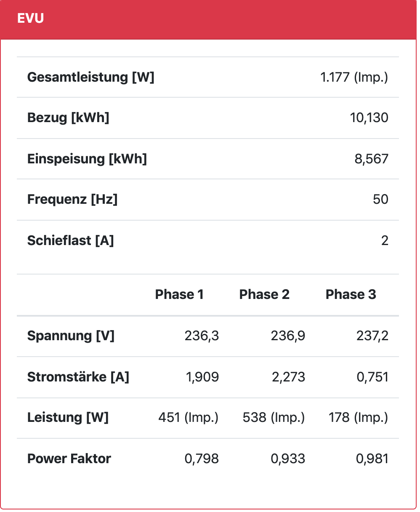
Task: Click the Phase 1 power 451 (Imp.)
Action: click(188, 418)
